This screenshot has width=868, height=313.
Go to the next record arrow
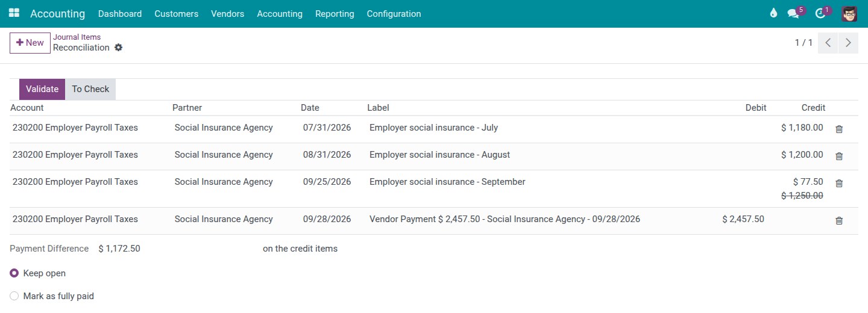click(x=848, y=43)
